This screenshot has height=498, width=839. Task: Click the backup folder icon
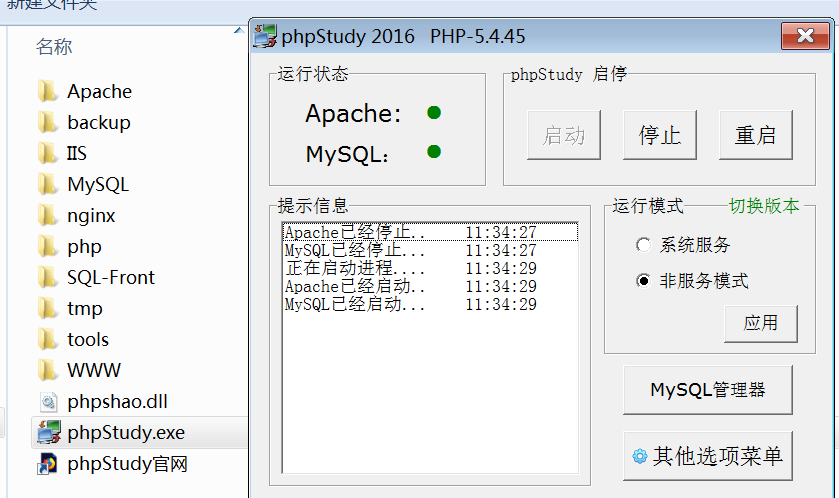tap(48, 122)
